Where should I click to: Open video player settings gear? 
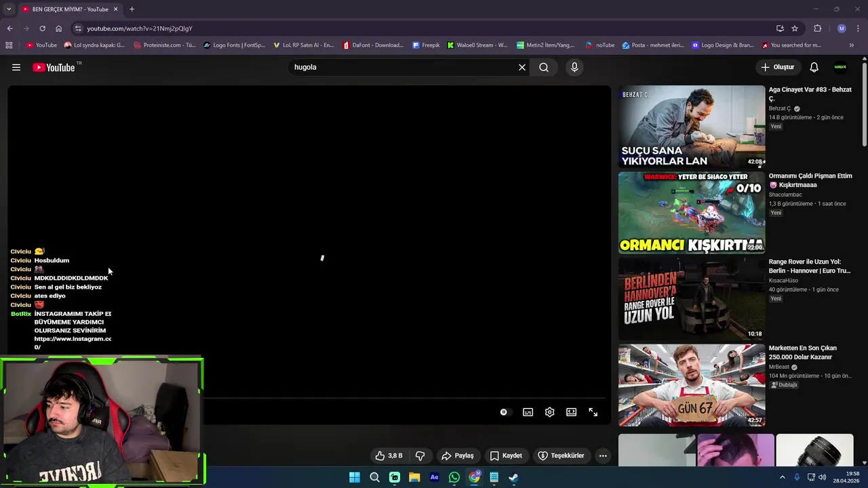tap(550, 412)
